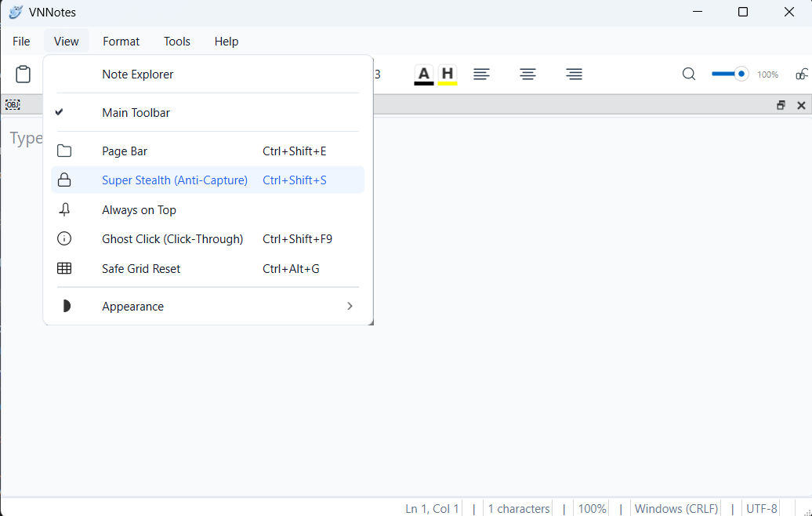Click the OBJ tab icon on page bar

[12, 104]
